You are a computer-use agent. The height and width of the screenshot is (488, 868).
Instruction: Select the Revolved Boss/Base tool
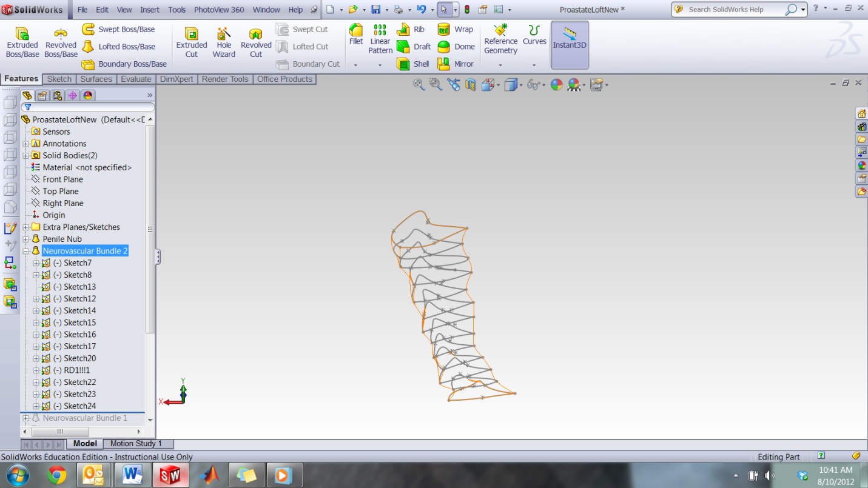61,42
